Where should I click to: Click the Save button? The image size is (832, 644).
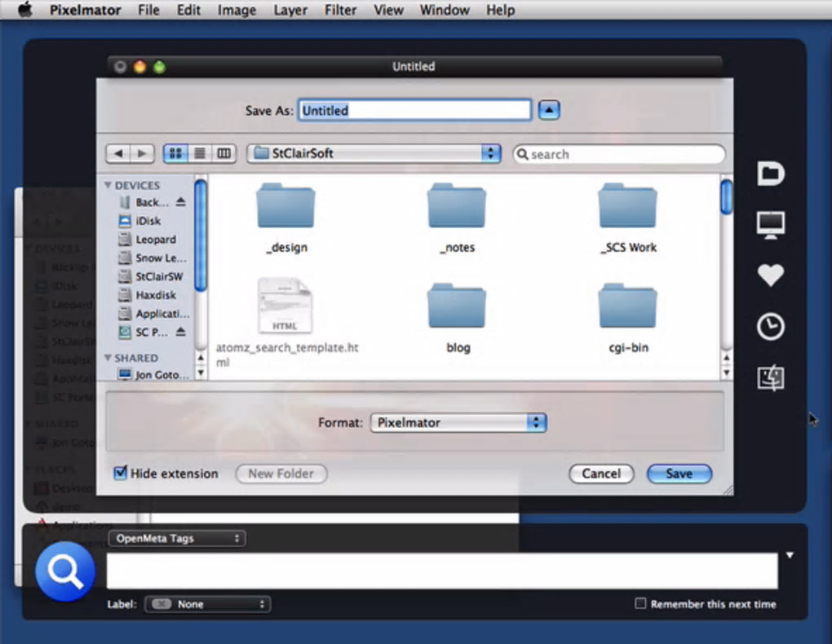click(679, 474)
